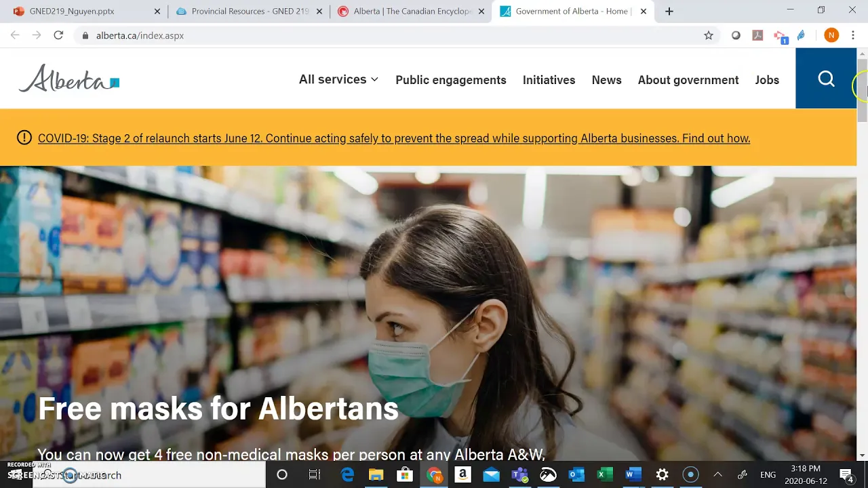This screenshot has width=868, height=488.
Task: Open the Chrome three-dot menu
Action: [x=853, y=35]
